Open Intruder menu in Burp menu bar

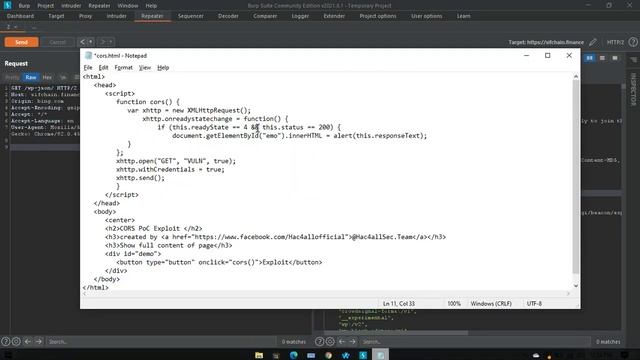coord(71,6)
